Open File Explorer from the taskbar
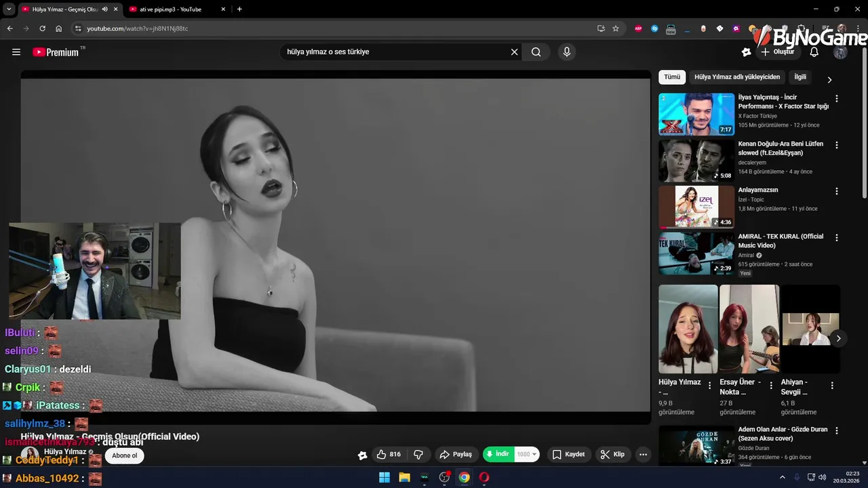The height and width of the screenshot is (488, 868). pyautogui.click(x=404, y=477)
